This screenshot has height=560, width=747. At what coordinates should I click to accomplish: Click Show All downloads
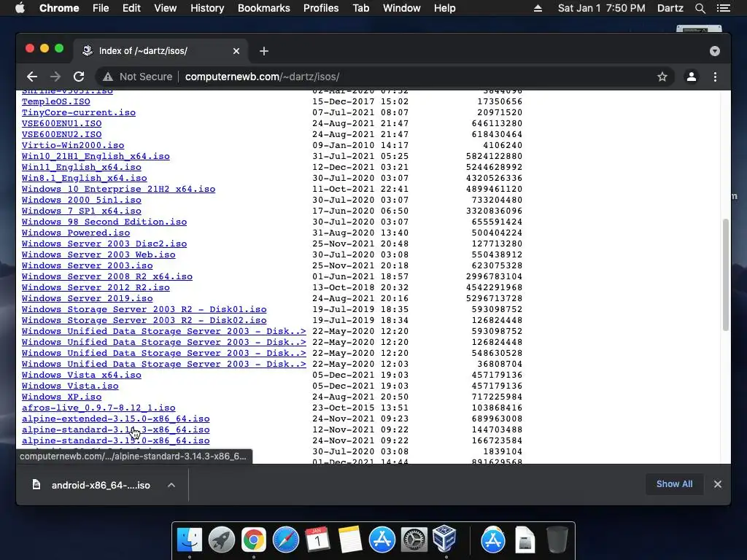674,484
